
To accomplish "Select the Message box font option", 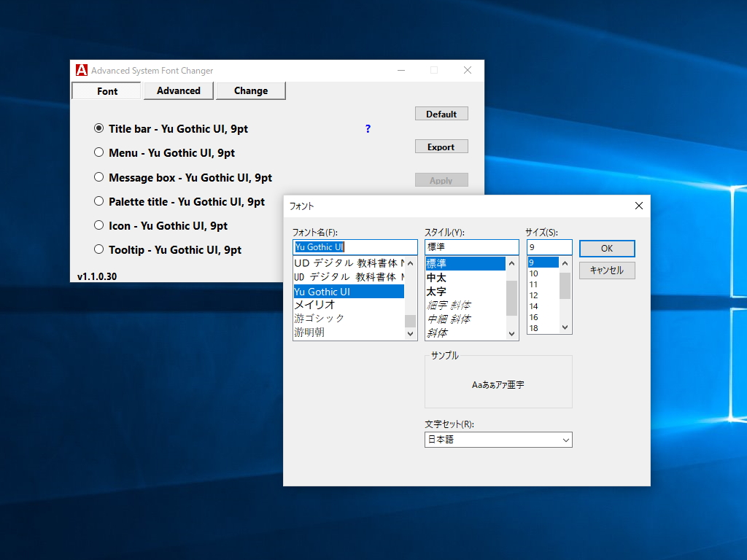I will point(98,177).
